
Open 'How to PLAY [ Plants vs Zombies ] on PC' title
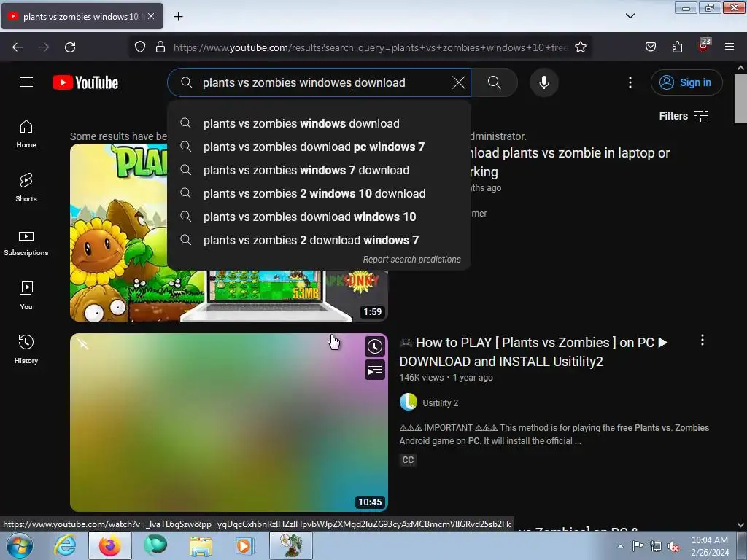[533, 352]
